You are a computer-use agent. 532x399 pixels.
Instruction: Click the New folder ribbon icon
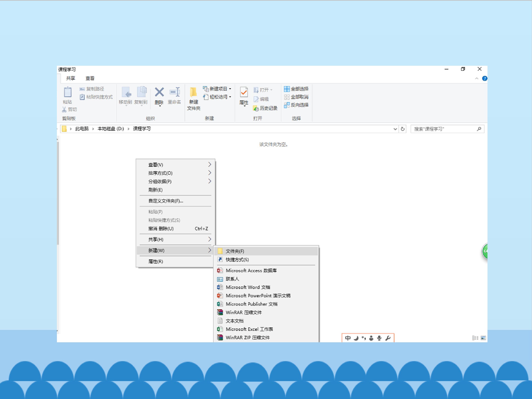193,92
